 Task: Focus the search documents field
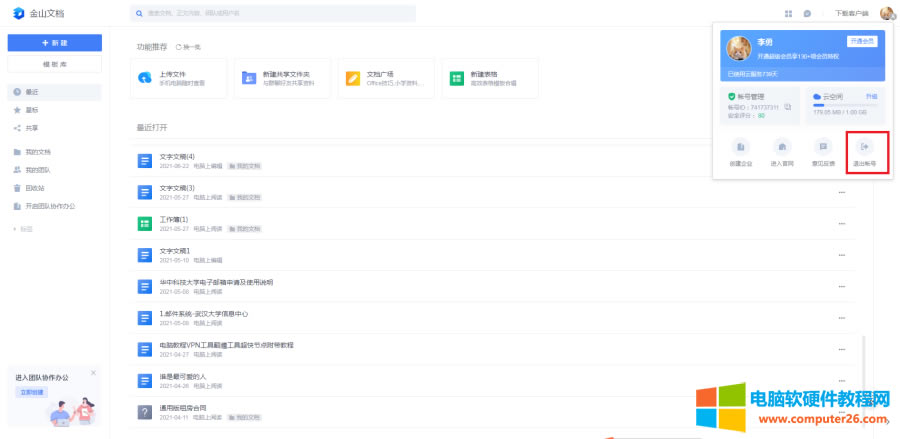273,13
